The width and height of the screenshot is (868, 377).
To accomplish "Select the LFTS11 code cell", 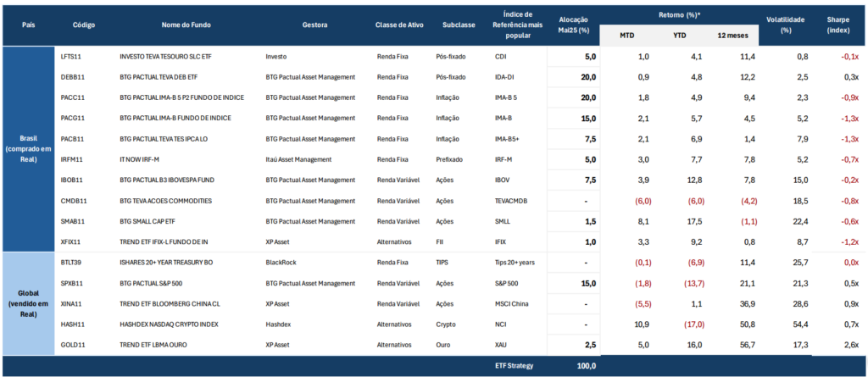I will (73, 57).
